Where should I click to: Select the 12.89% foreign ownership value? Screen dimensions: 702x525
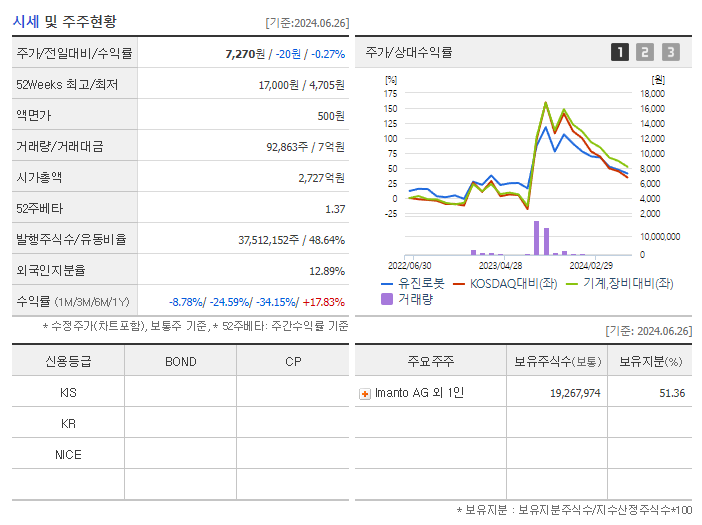coord(327,271)
